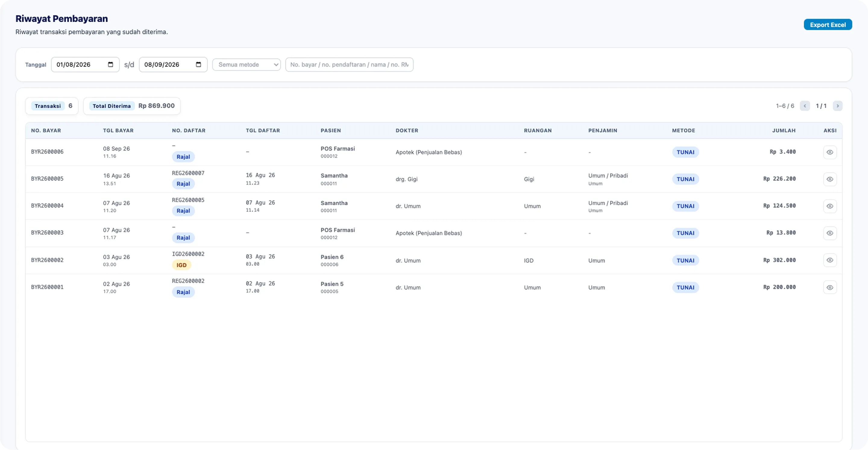868x450 pixels.
Task: Click TUNAI badge in BYR2600005 row
Action: click(x=685, y=179)
